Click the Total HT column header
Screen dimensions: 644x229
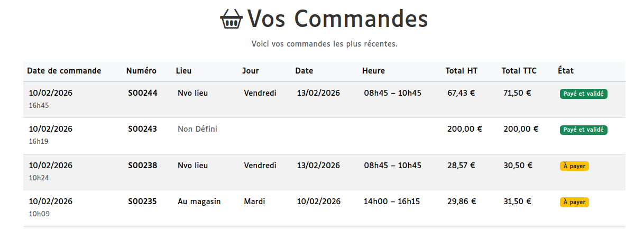[x=461, y=71]
